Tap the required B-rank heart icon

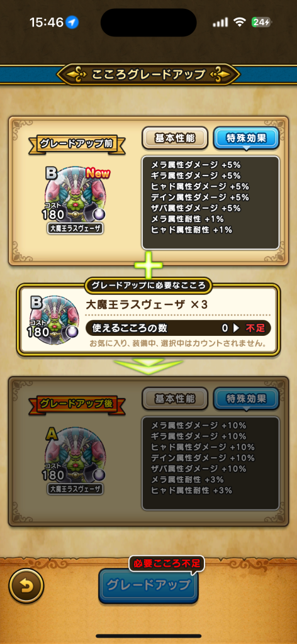(x=54, y=320)
